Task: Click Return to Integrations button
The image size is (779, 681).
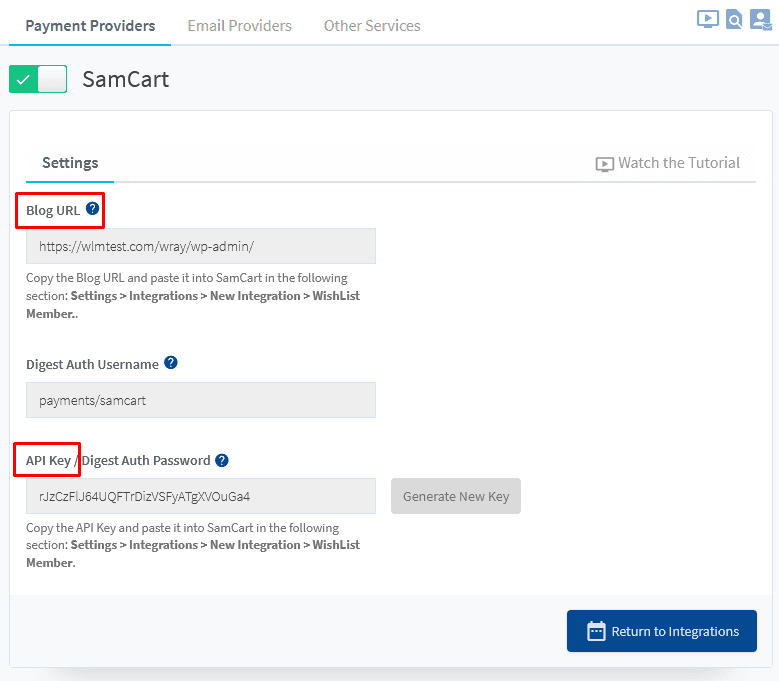Action: tap(662, 631)
